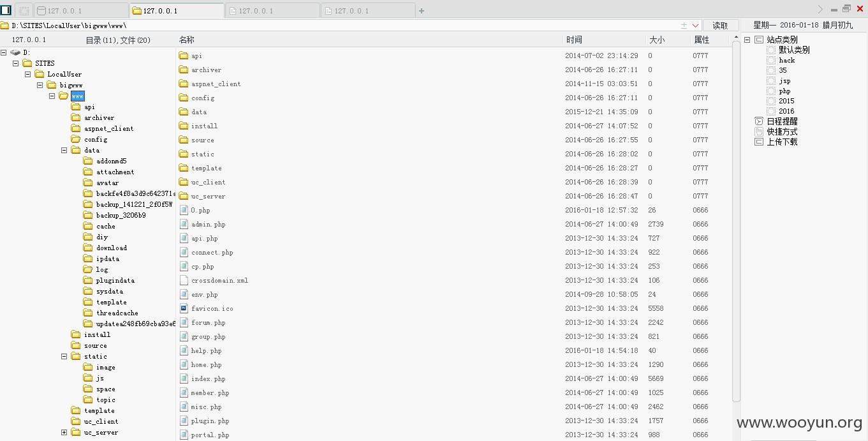Select the jsp category icon
The height and width of the screenshot is (441, 868).
pyautogui.click(x=771, y=80)
